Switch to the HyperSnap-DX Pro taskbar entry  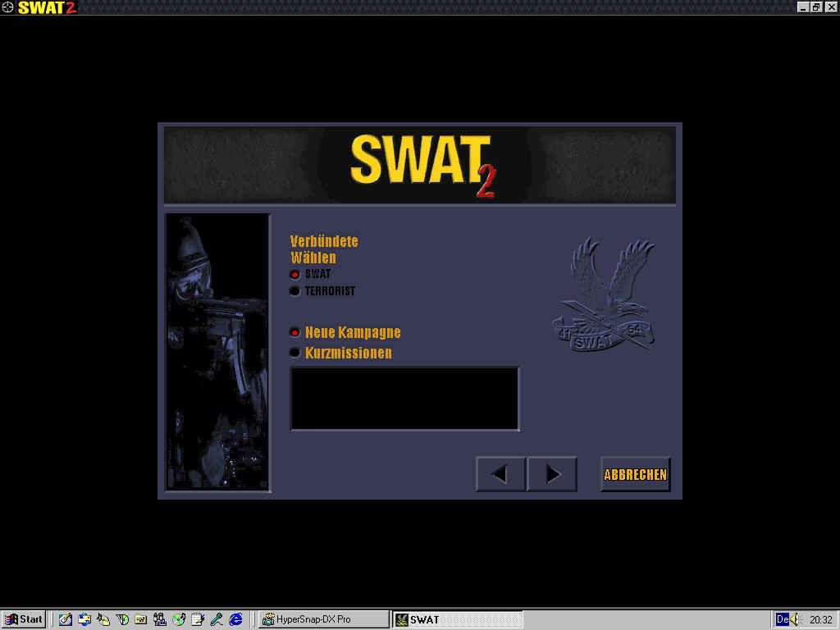pos(323,619)
